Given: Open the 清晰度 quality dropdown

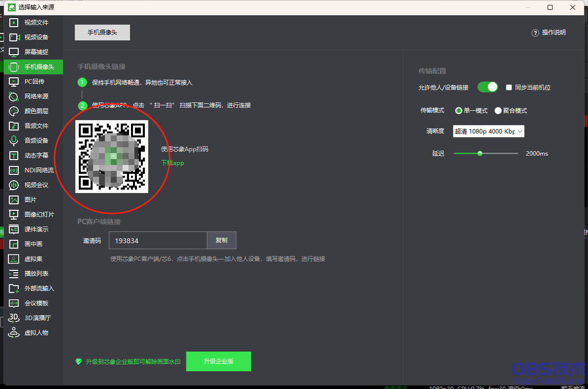Looking at the screenshot, I should pyautogui.click(x=488, y=131).
